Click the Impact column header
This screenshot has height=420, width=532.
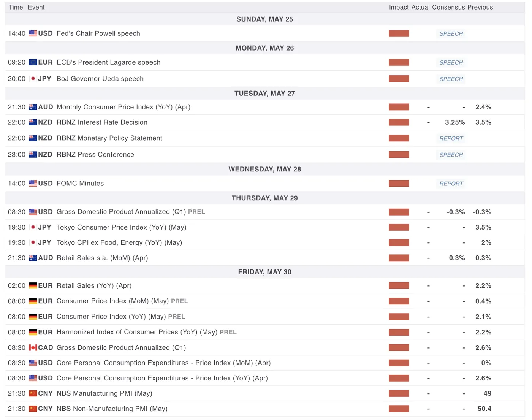(x=399, y=7)
